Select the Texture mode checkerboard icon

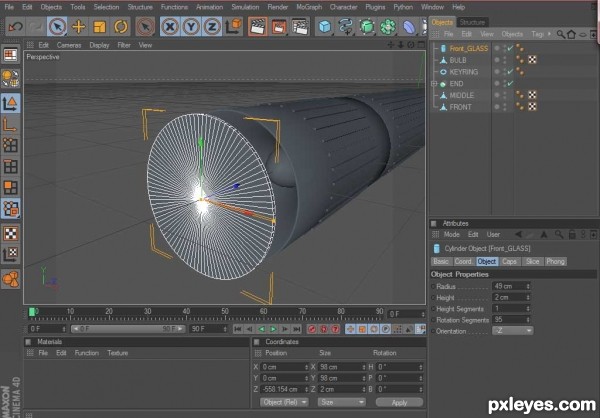click(x=10, y=233)
